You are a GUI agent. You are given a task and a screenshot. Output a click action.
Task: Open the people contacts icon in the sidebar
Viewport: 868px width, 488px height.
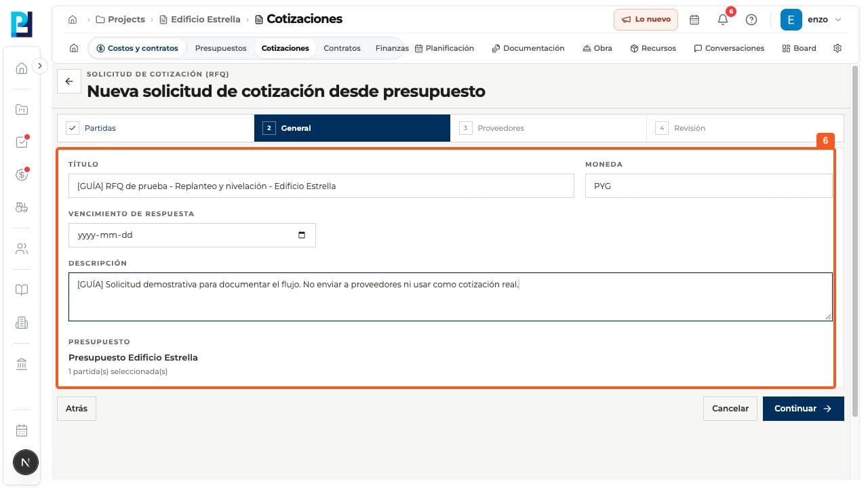point(22,249)
